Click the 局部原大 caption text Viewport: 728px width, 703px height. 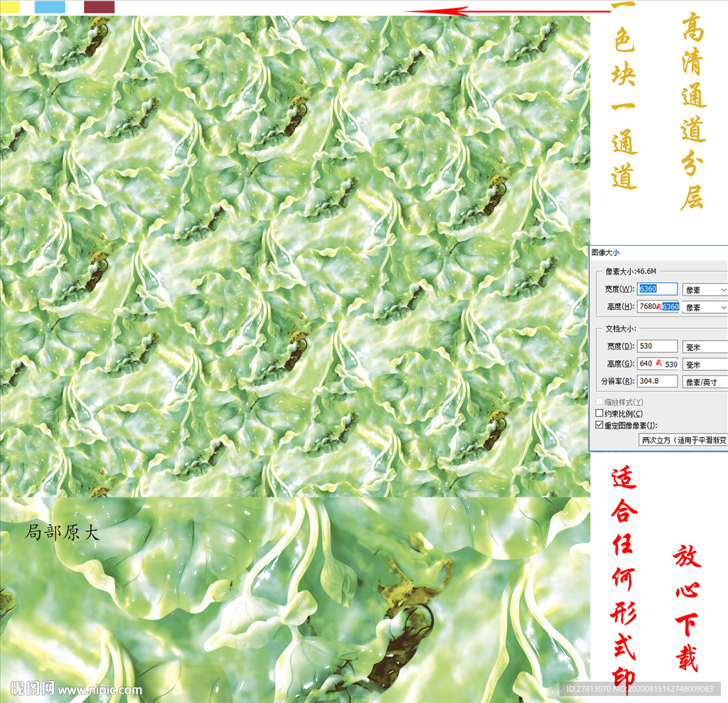(x=63, y=532)
